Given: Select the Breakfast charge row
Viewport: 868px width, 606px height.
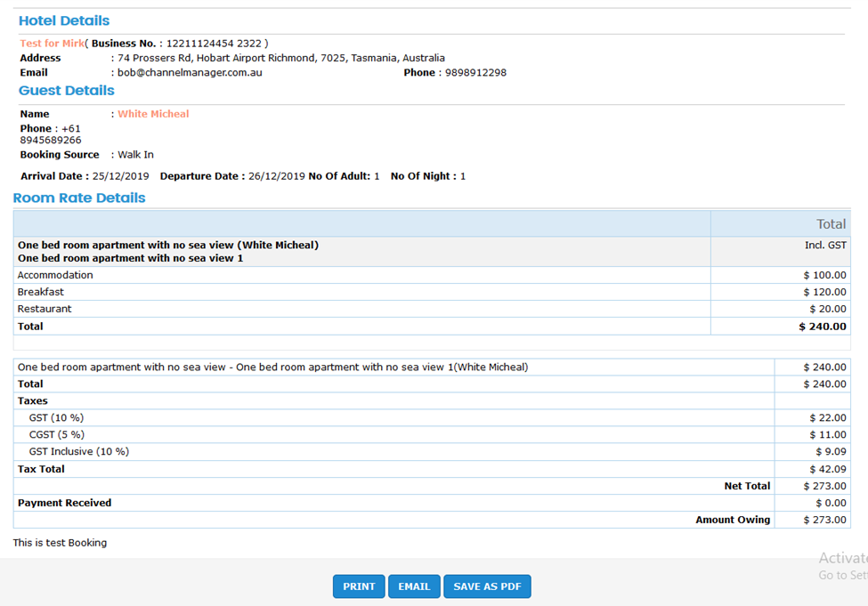Looking at the screenshot, I should click(x=41, y=293).
